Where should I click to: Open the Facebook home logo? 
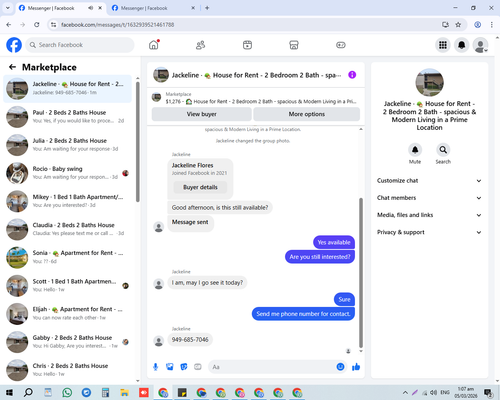point(14,45)
